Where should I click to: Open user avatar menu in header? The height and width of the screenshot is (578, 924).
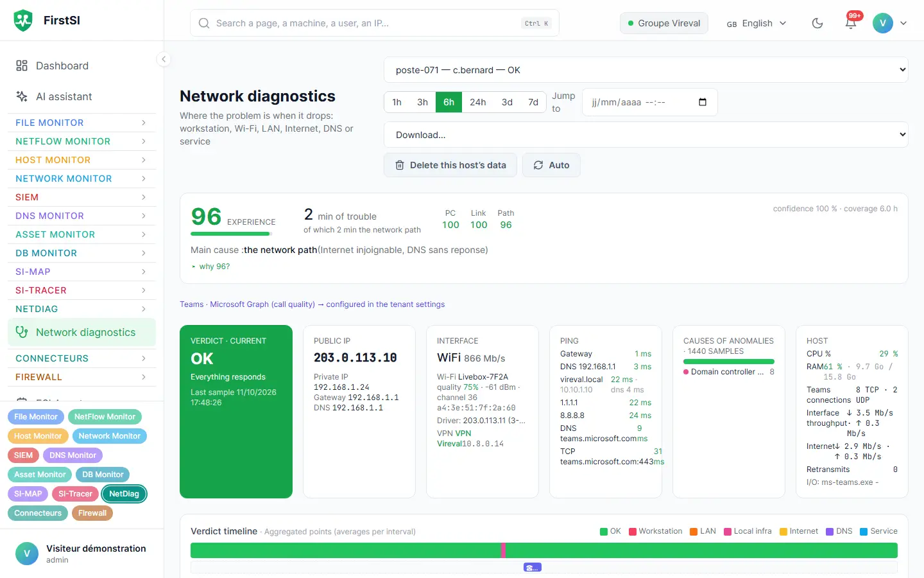[889, 23]
